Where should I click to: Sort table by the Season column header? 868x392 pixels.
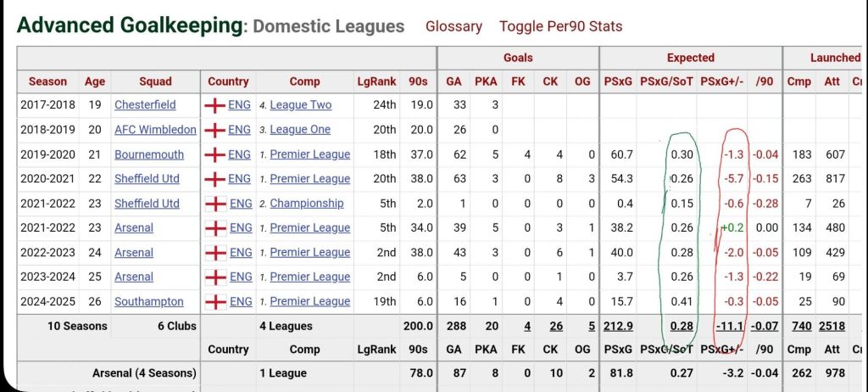[x=47, y=81]
